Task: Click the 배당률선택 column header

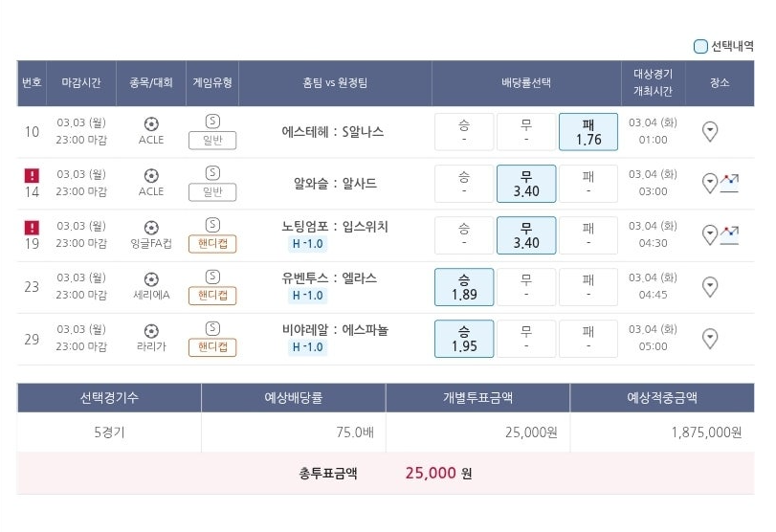Action: click(526, 82)
